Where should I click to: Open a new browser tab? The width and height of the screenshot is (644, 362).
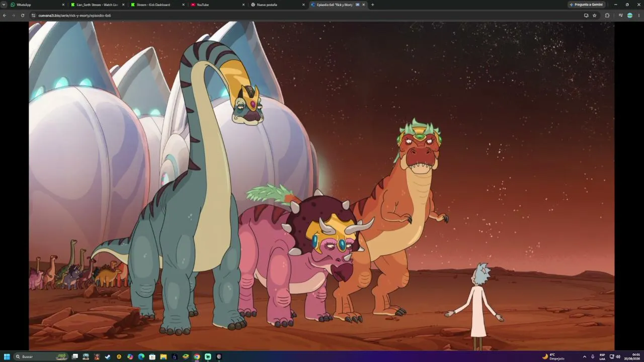click(372, 5)
